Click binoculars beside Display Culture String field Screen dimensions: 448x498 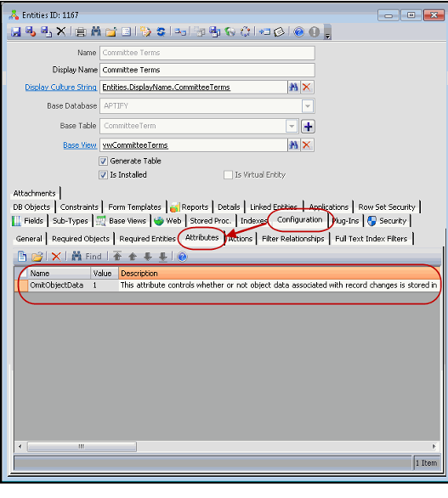293,87
